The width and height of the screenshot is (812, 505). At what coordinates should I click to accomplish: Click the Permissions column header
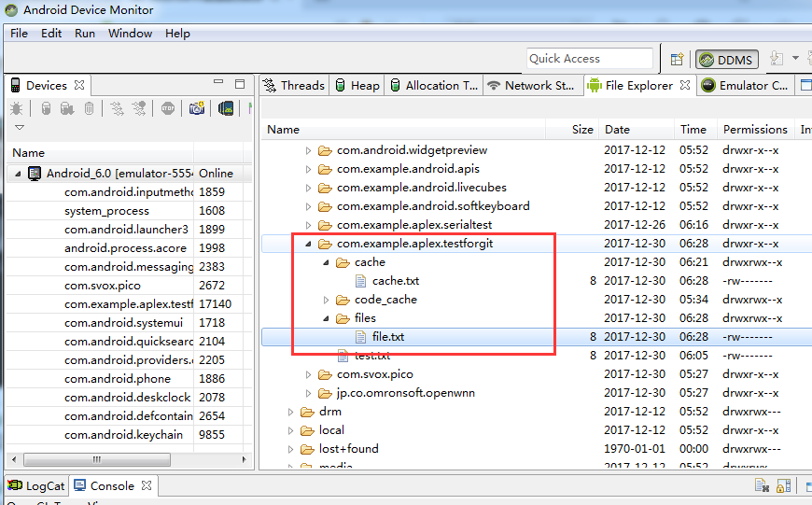point(755,130)
